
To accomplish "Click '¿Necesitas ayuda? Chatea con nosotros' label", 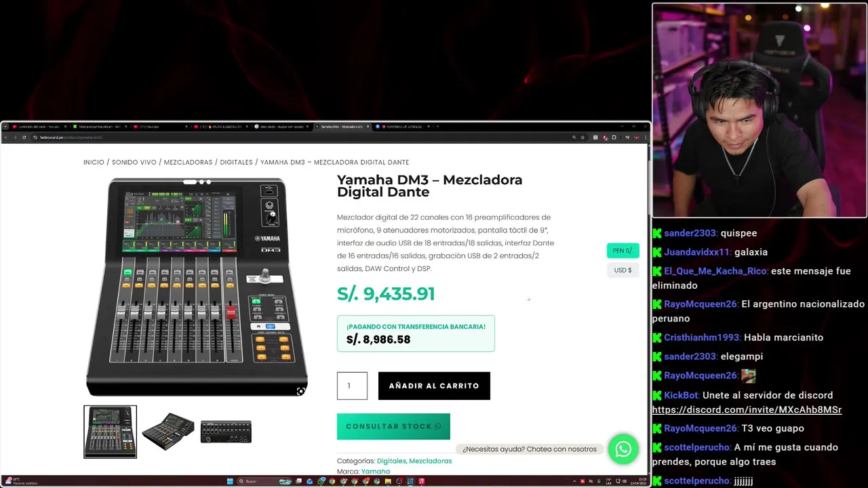I will [530, 449].
